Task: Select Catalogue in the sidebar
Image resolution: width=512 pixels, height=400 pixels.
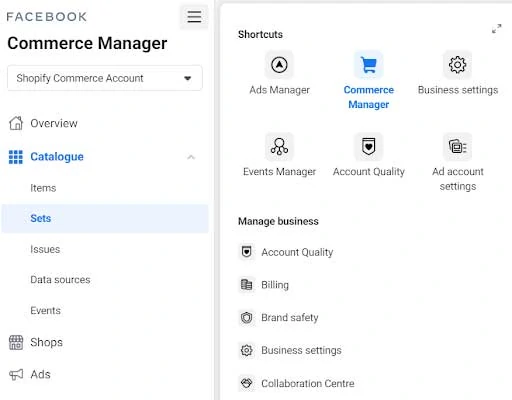Action: [x=57, y=157]
